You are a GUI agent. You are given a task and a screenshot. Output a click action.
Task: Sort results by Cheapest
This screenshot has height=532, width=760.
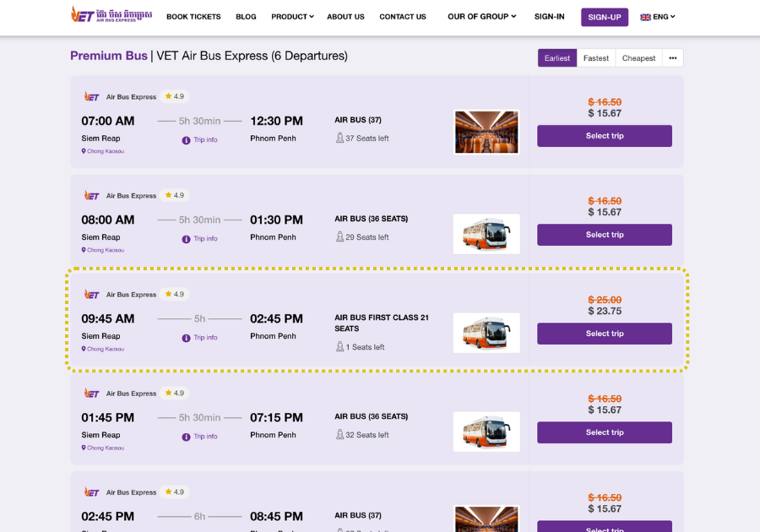point(638,58)
